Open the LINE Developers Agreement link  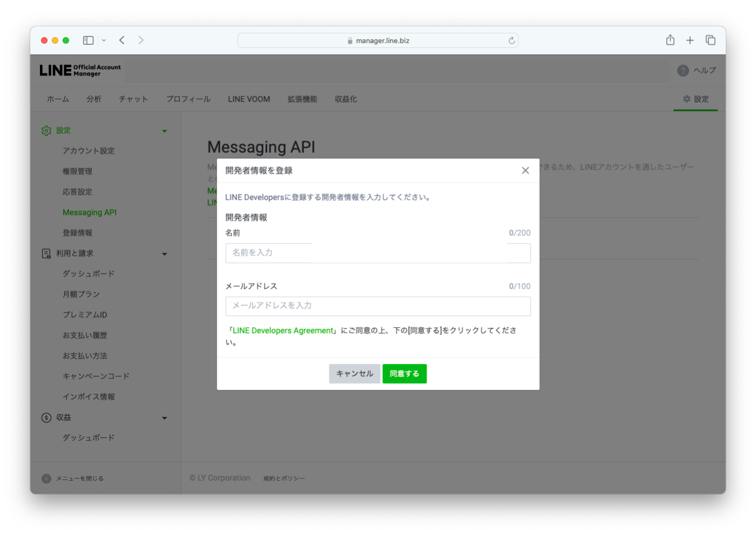pos(283,330)
